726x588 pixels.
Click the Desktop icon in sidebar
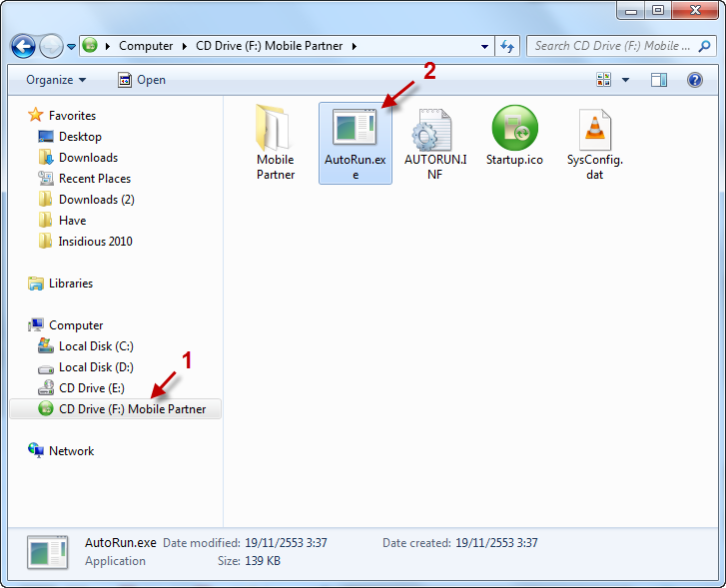[x=45, y=136]
